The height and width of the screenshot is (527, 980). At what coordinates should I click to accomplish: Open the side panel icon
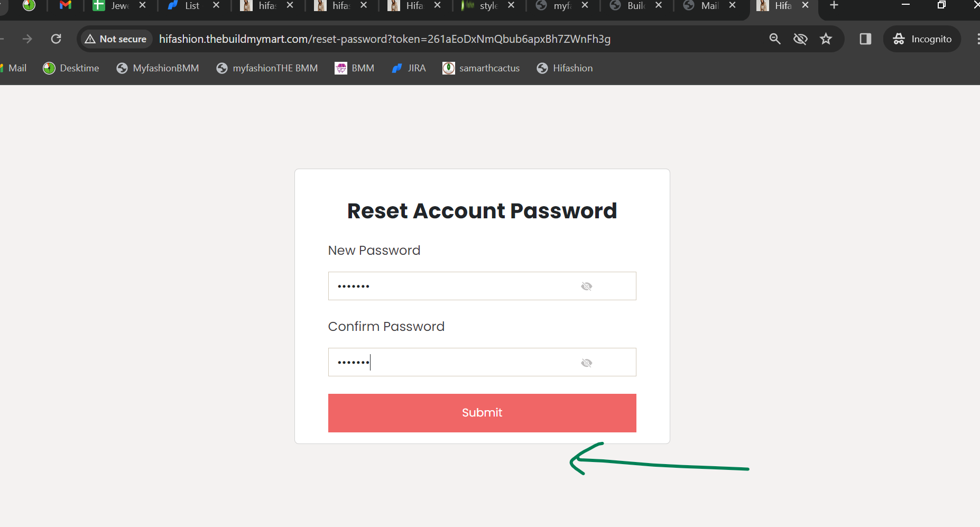coord(865,39)
